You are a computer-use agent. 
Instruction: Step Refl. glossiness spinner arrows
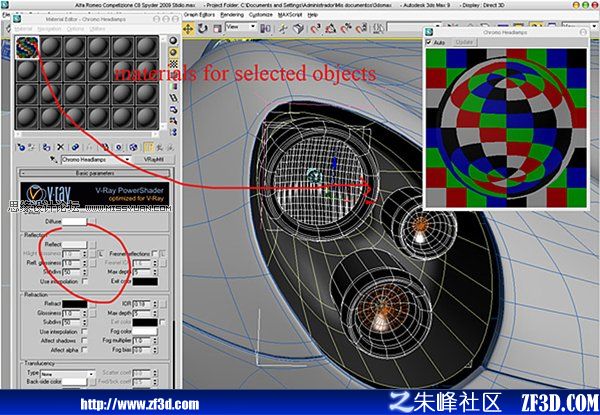[85, 263]
